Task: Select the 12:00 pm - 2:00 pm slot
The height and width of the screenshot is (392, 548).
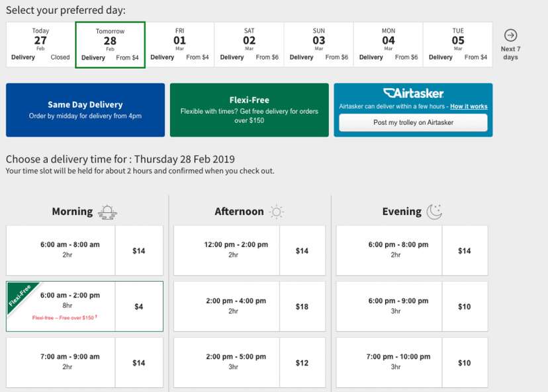Action: (x=250, y=251)
